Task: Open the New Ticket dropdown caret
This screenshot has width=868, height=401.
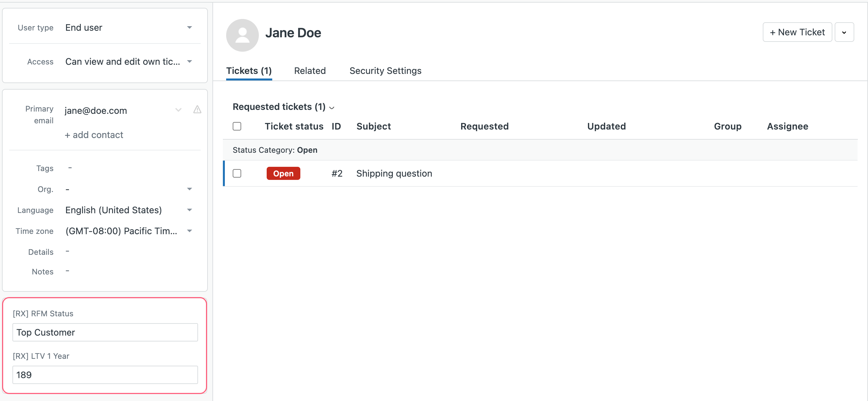Action: (844, 32)
